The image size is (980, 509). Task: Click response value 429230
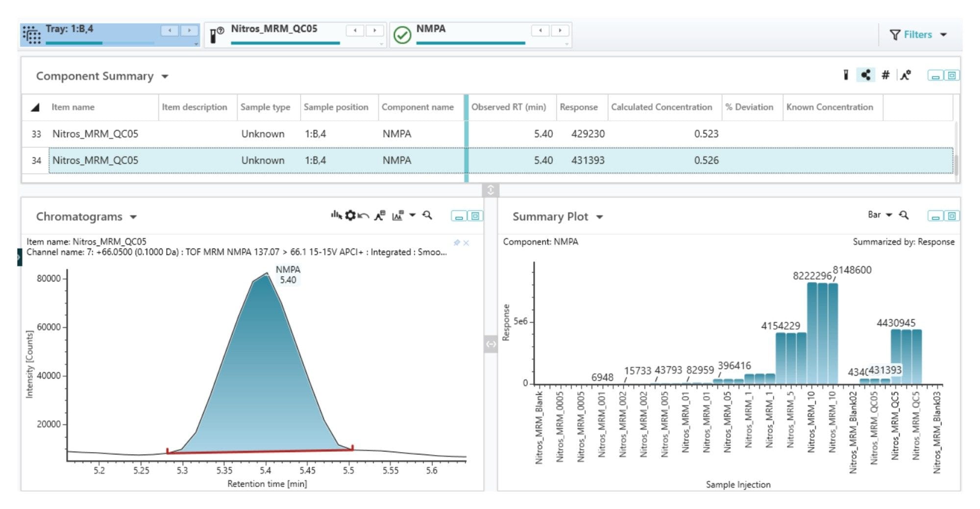tap(588, 134)
